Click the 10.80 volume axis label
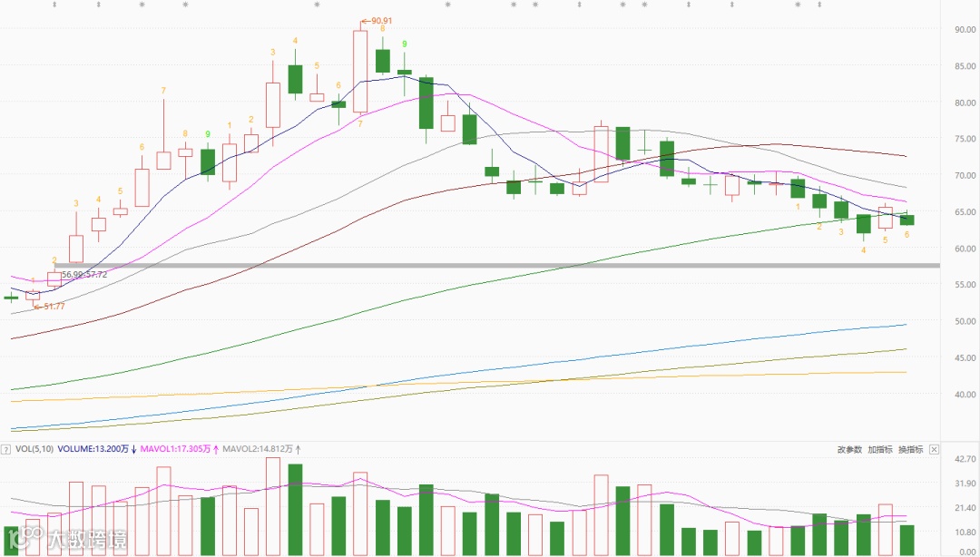This screenshot has height=557, width=980. point(965,532)
